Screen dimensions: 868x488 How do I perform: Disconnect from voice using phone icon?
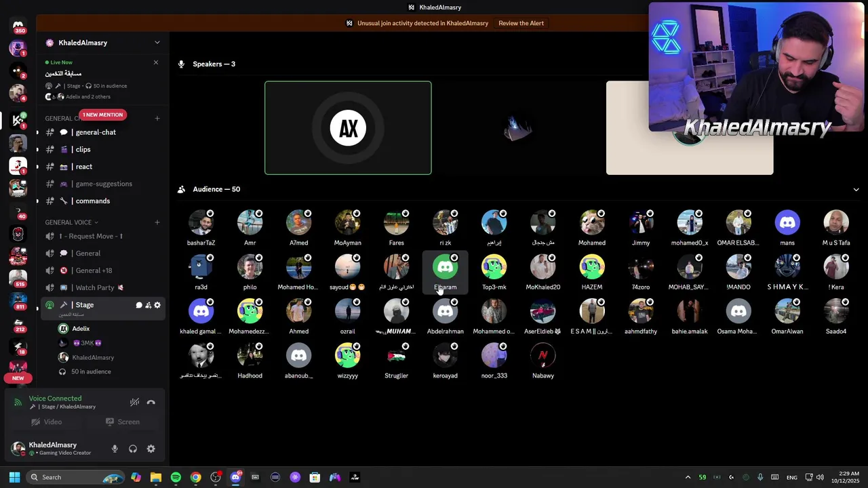[x=151, y=403]
